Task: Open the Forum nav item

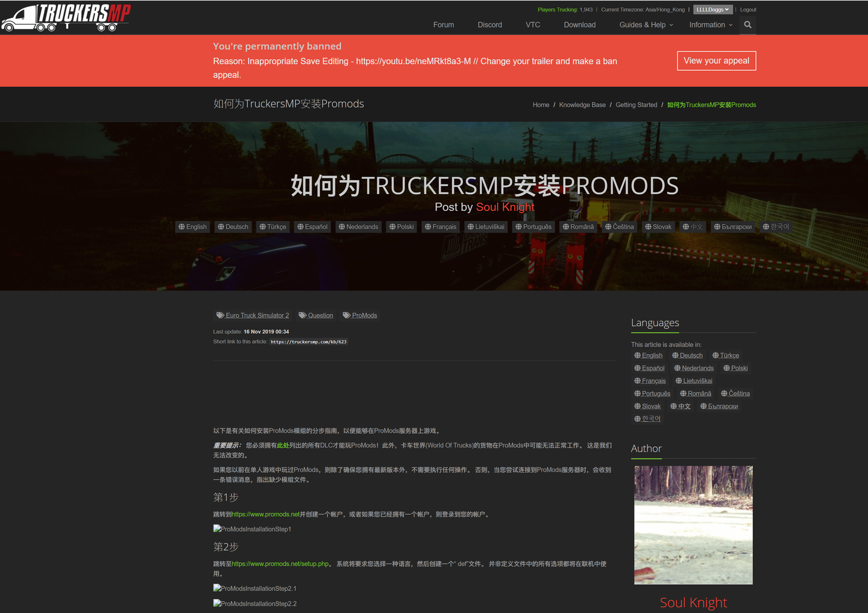Action: [444, 25]
